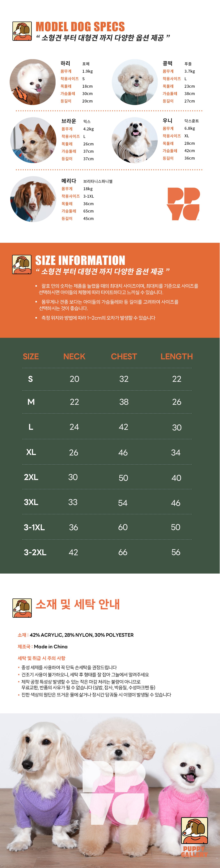Click the NECK column header
220x868 pixels.
[x=74, y=356]
